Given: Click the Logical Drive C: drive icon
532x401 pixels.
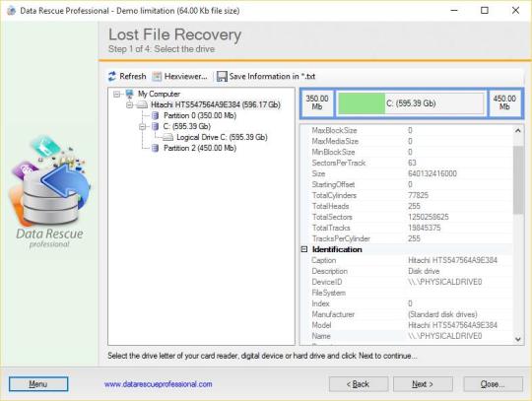Looking at the screenshot, I should [167, 137].
